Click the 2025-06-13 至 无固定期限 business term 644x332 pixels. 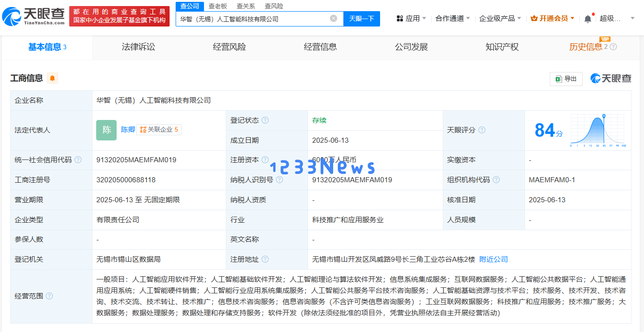138,200
